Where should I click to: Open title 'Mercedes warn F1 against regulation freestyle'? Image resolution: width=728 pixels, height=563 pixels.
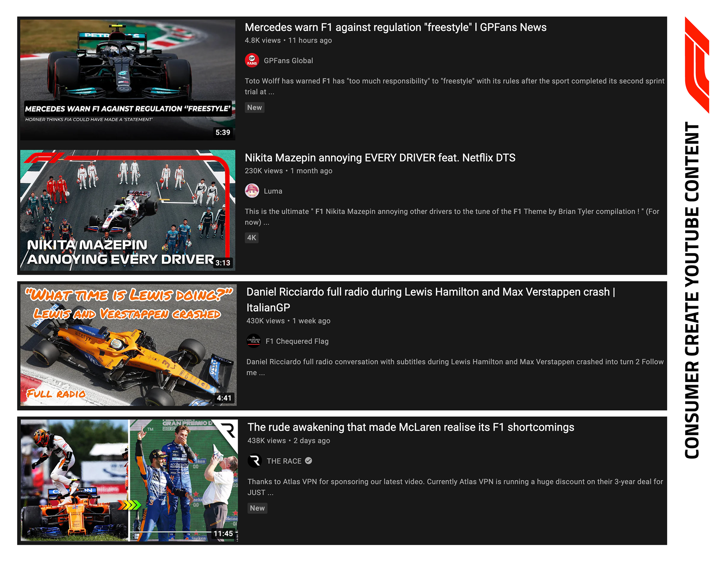pyautogui.click(x=395, y=27)
